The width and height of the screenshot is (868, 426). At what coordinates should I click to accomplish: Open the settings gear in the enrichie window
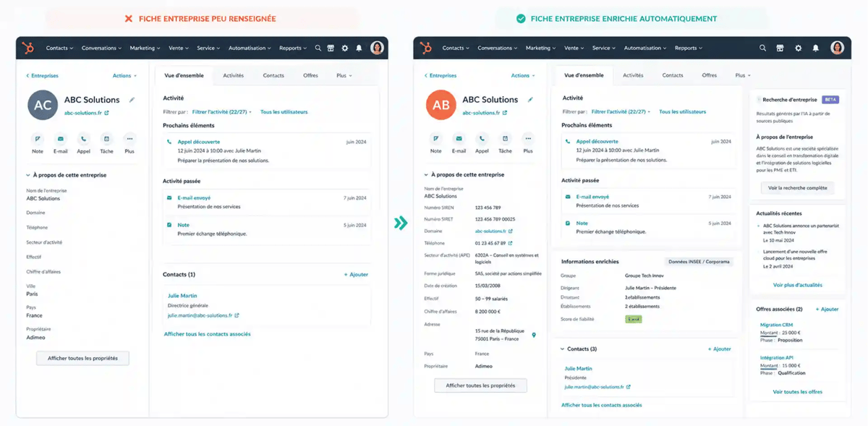click(799, 48)
